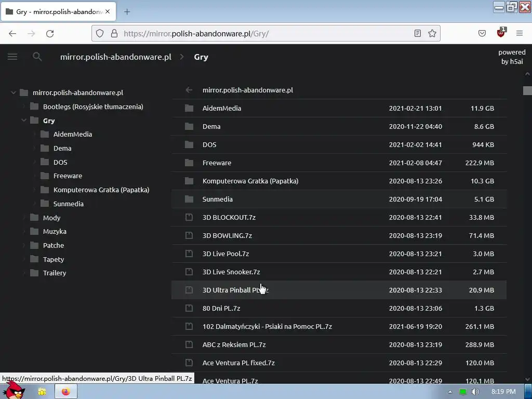Click the 944 KB size of DOS
The image size is (532, 399).
click(x=483, y=144)
